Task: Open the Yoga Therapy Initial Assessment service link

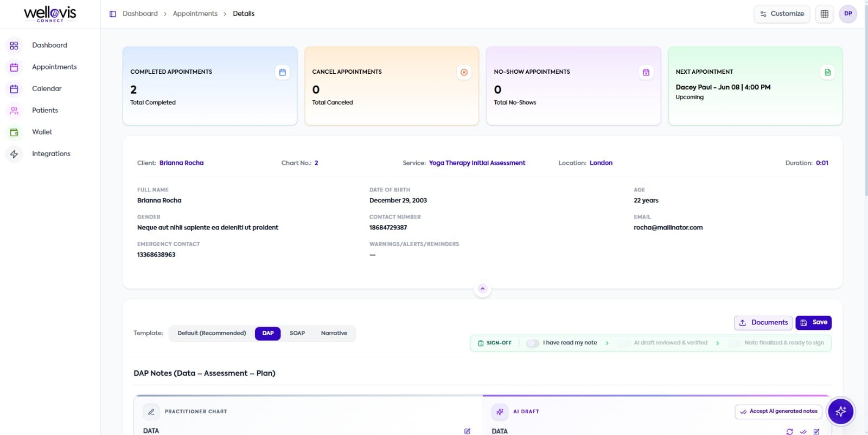Action: [x=477, y=163]
